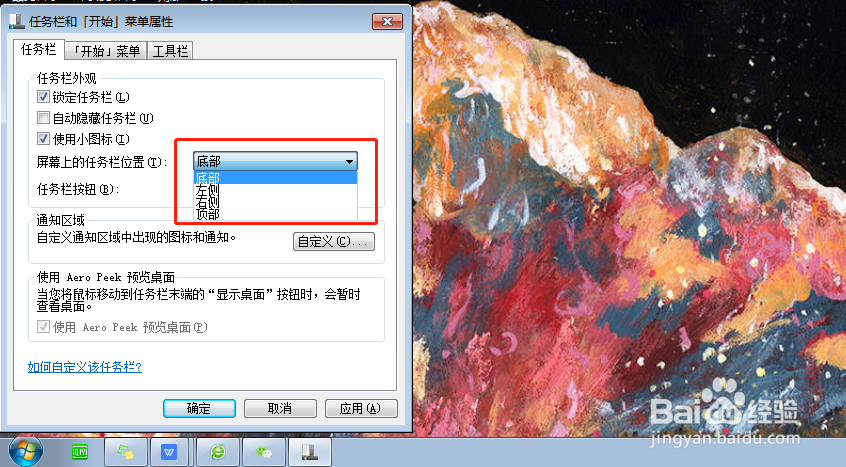The width and height of the screenshot is (846, 467).
Task: Open the 如何自定义该任务栏? help link
Action: [85, 367]
